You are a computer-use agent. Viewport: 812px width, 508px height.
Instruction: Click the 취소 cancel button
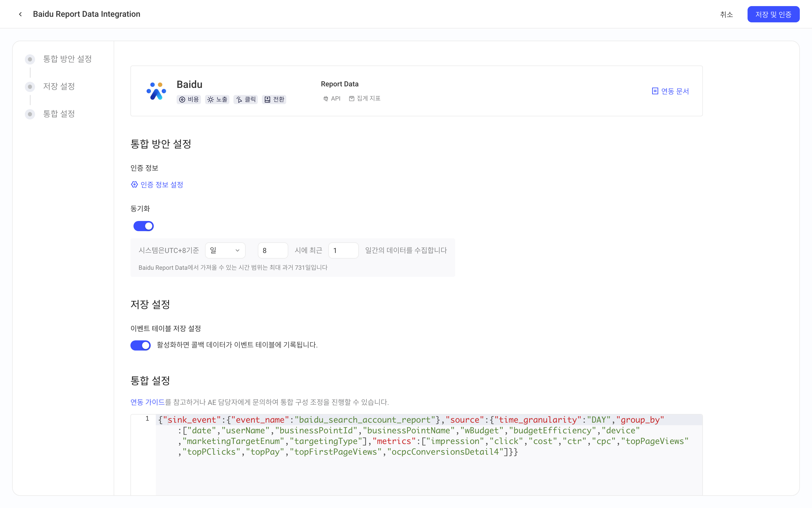(x=726, y=14)
